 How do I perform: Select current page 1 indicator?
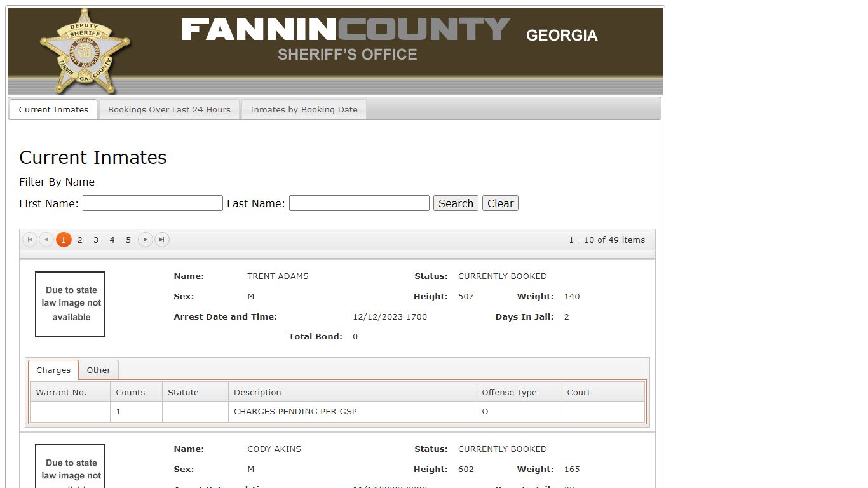click(x=64, y=240)
